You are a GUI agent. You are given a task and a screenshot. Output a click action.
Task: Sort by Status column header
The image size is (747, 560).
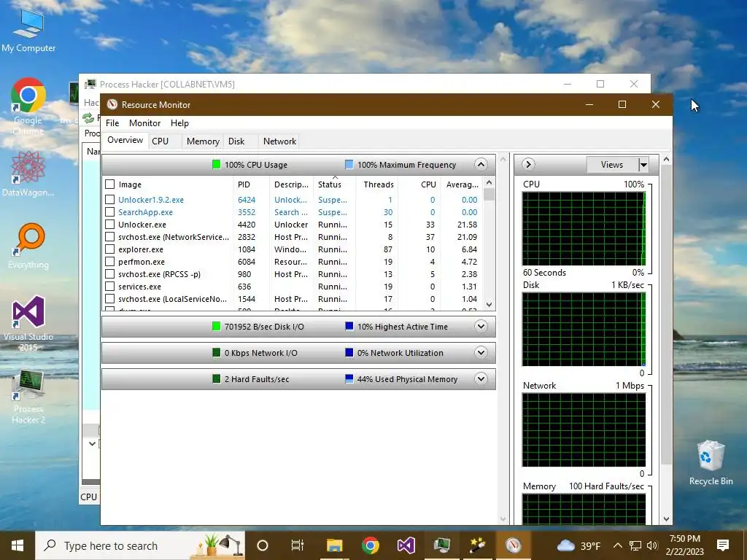tap(333, 184)
